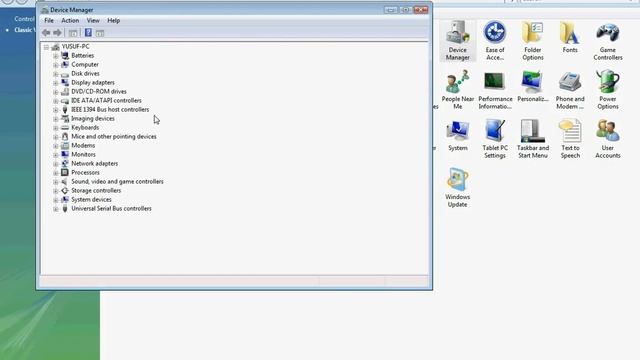Expand IDE ATA/ATAPI controllers category
The height and width of the screenshot is (360, 640).
(x=56, y=101)
